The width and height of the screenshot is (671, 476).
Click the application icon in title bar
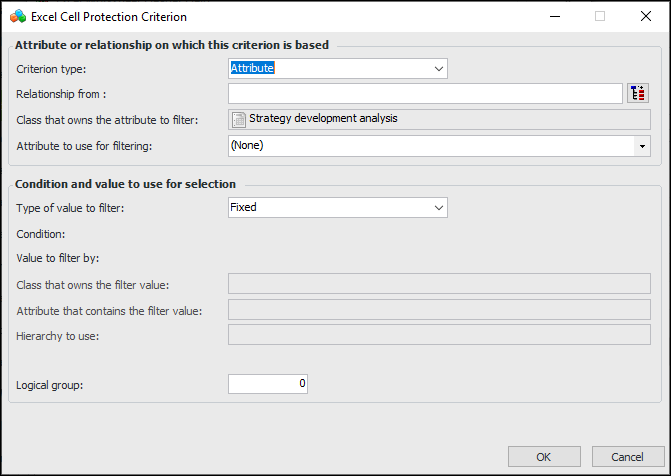[x=17, y=16]
